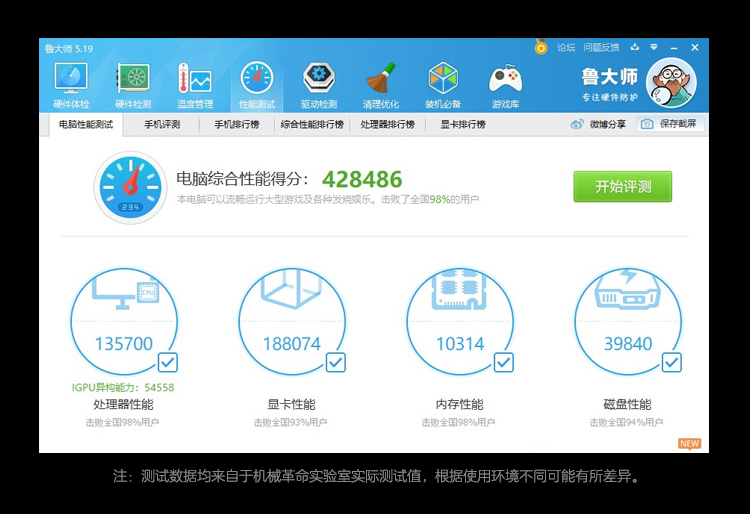The height and width of the screenshot is (514, 750).
Task: Close the 鲁大师 window
Action: click(695, 47)
